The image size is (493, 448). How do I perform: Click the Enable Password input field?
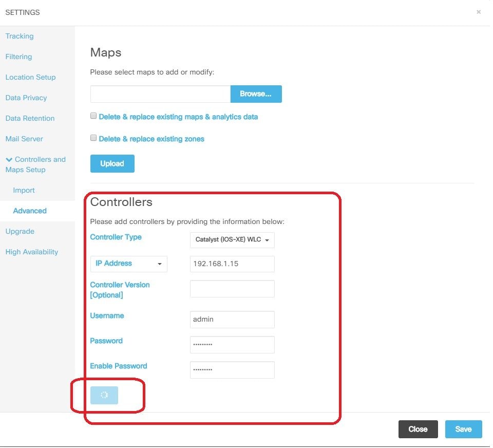(232, 370)
